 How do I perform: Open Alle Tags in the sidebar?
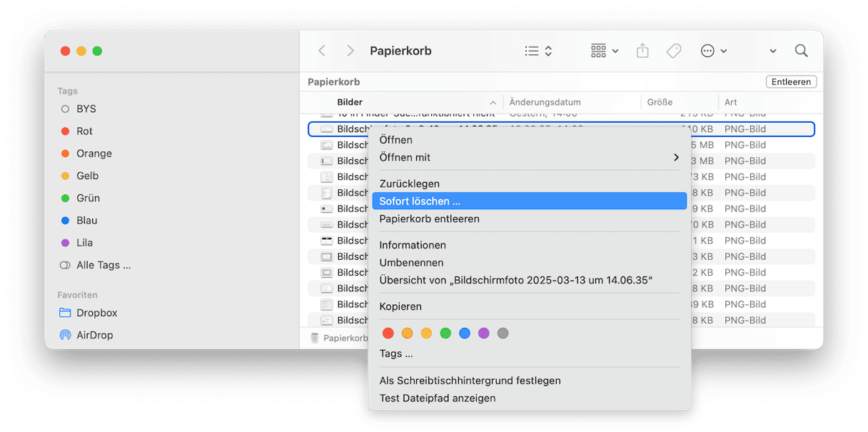(96, 265)
